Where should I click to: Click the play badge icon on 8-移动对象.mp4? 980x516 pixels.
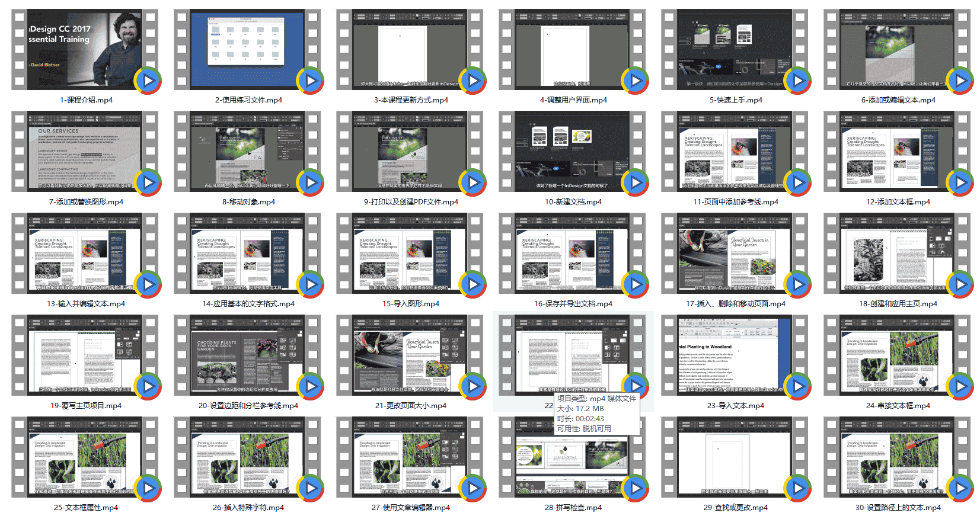[x=310, y=182]
